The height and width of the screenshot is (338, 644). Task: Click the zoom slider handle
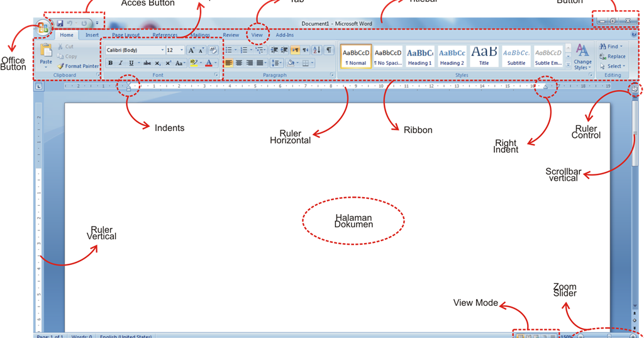(x=609, y=336)
